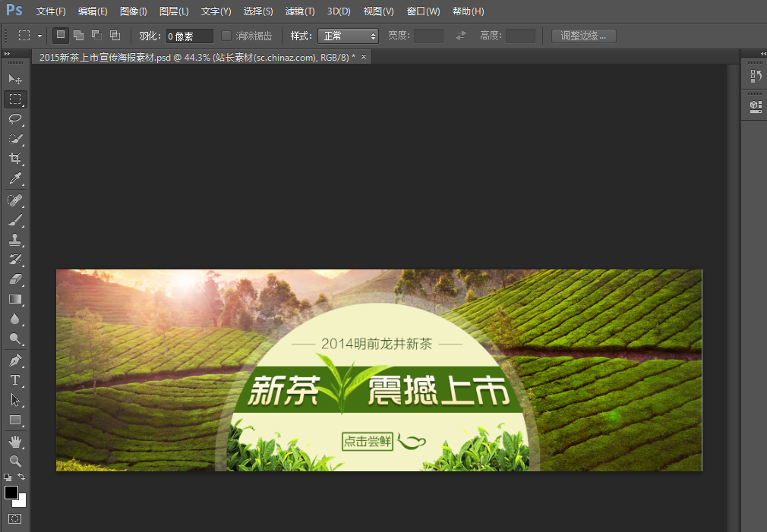767x532 pixels.
Task: Select the Gradient tool
Action: pyautogui.click(x=15, y=299)
